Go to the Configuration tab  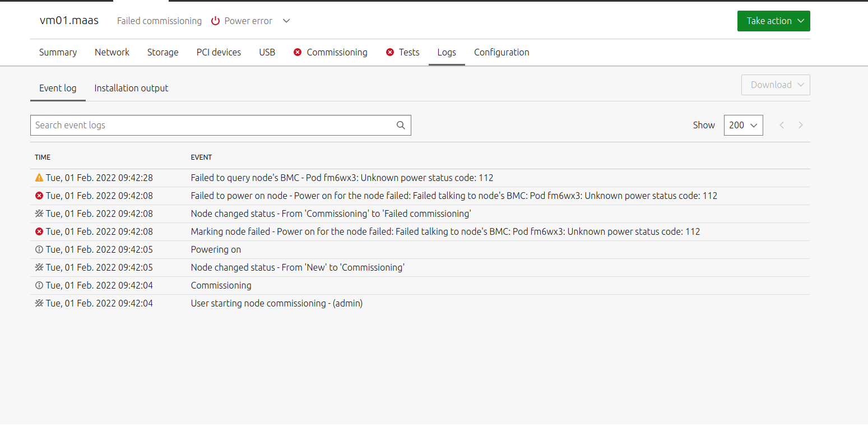502,52
